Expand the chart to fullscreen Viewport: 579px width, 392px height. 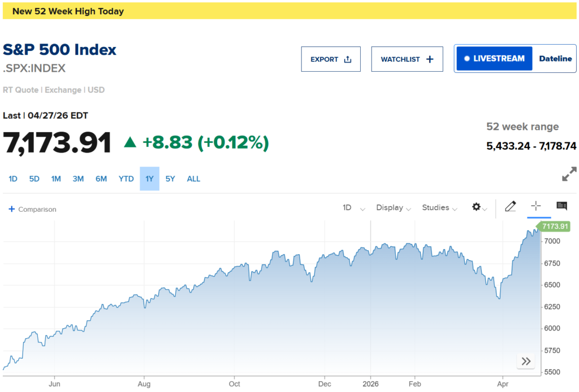[569, 174]
